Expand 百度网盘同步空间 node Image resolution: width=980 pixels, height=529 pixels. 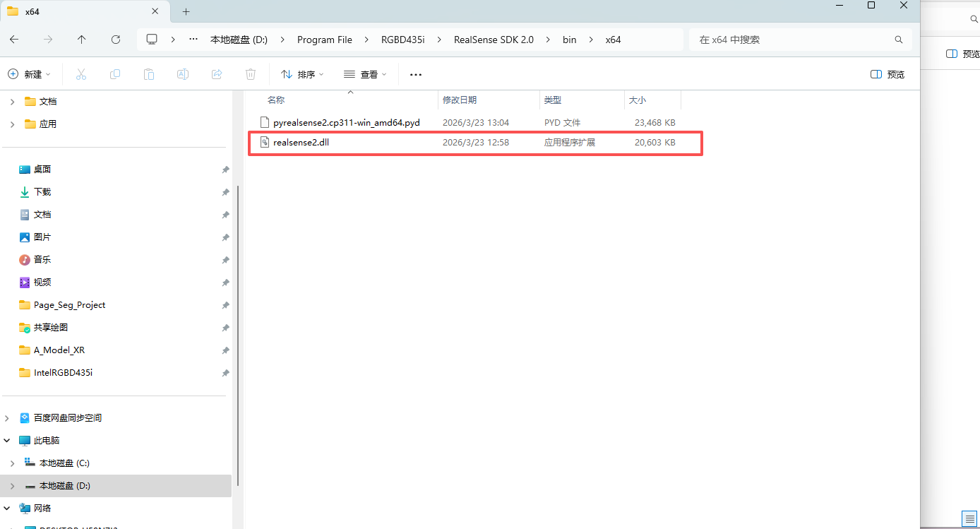click(7, 418)
